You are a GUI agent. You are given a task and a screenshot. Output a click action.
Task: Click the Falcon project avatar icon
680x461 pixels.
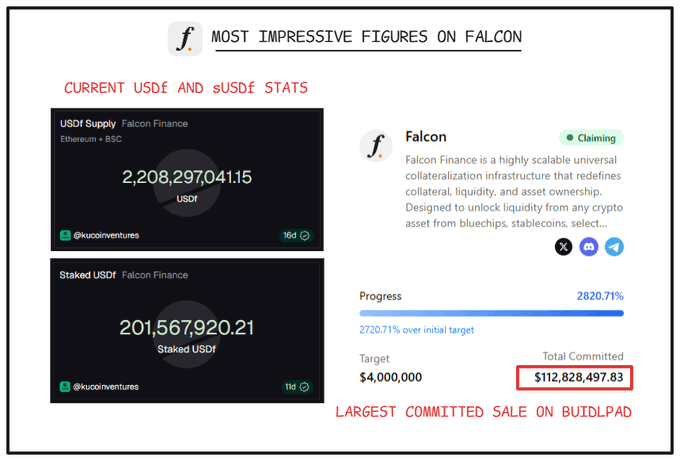(377, 147)
